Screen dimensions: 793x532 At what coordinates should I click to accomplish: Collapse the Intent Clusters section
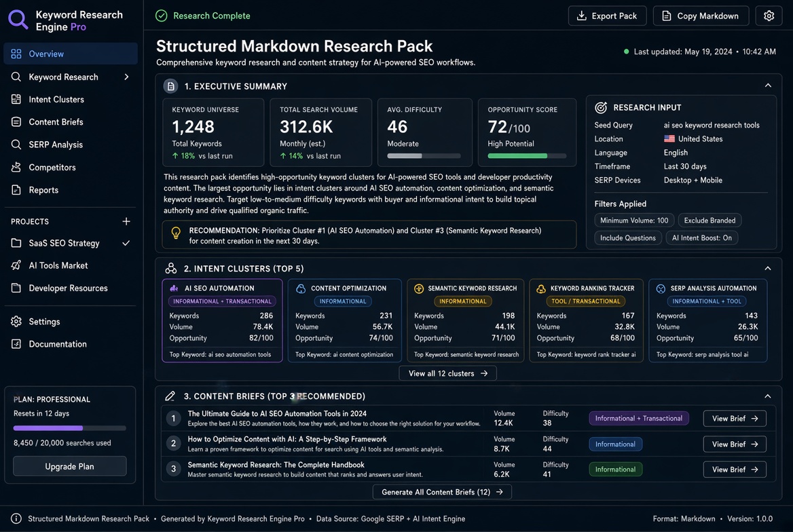pyautogui.click(x=768, y=268)
